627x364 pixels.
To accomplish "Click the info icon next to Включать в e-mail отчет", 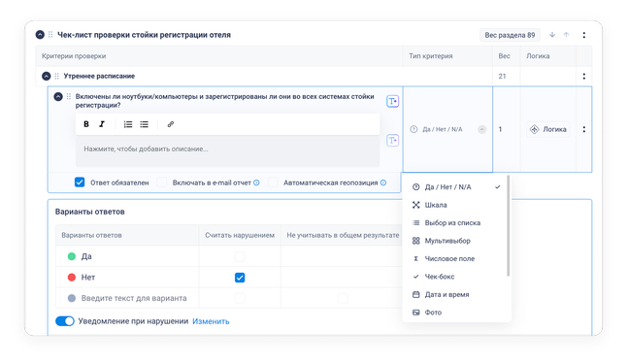I will (256, 182).
